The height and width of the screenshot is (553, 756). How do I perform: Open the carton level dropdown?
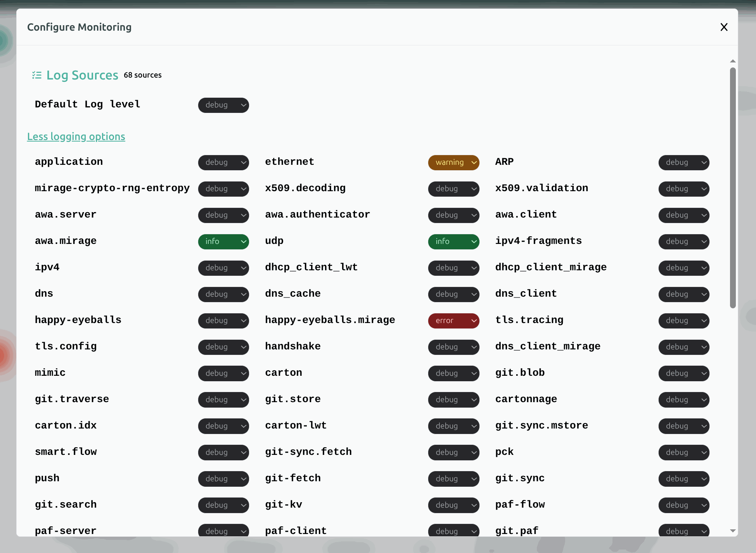coord(453,373)
